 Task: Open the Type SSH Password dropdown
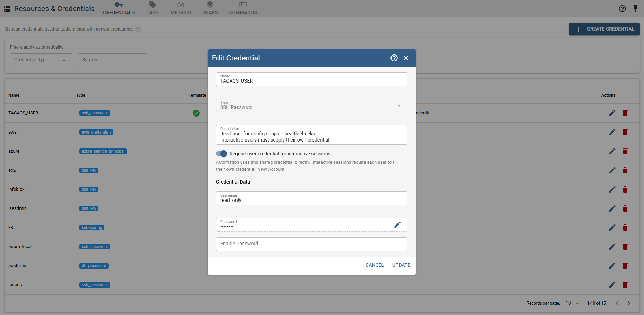tap(311, 105)
